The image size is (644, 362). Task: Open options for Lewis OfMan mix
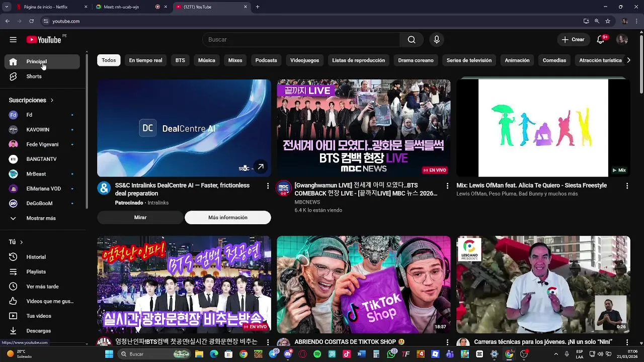point(627,186)
